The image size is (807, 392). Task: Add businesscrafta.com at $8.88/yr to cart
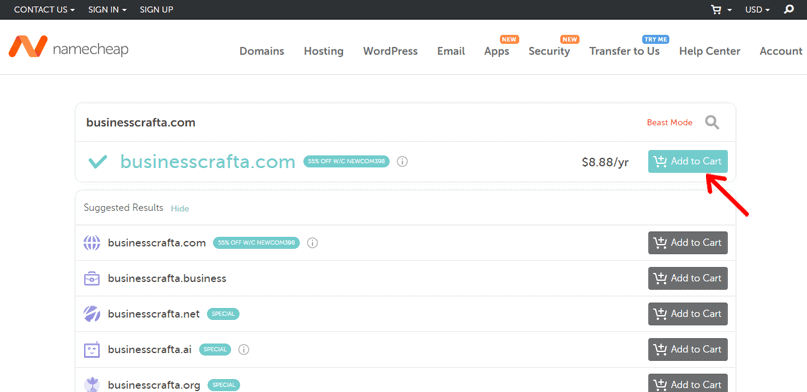point(688,162)
